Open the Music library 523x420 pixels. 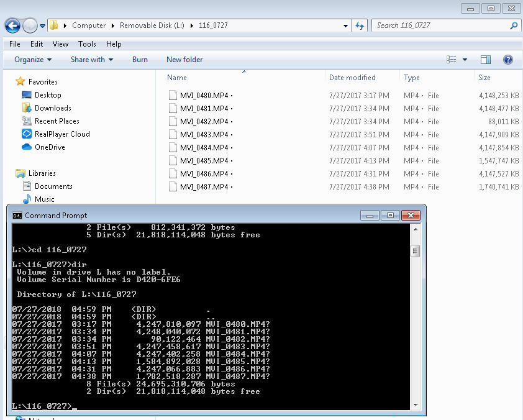click(x=44, y=199)
